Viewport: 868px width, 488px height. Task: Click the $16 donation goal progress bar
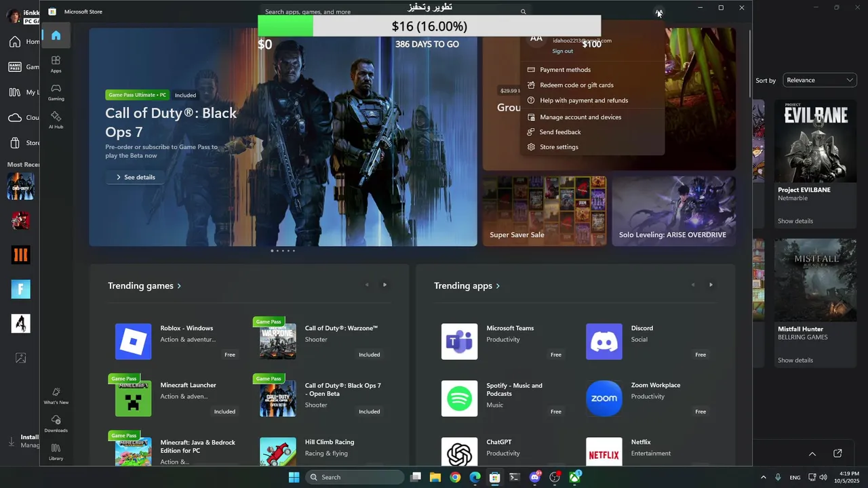tap(429, 26)
